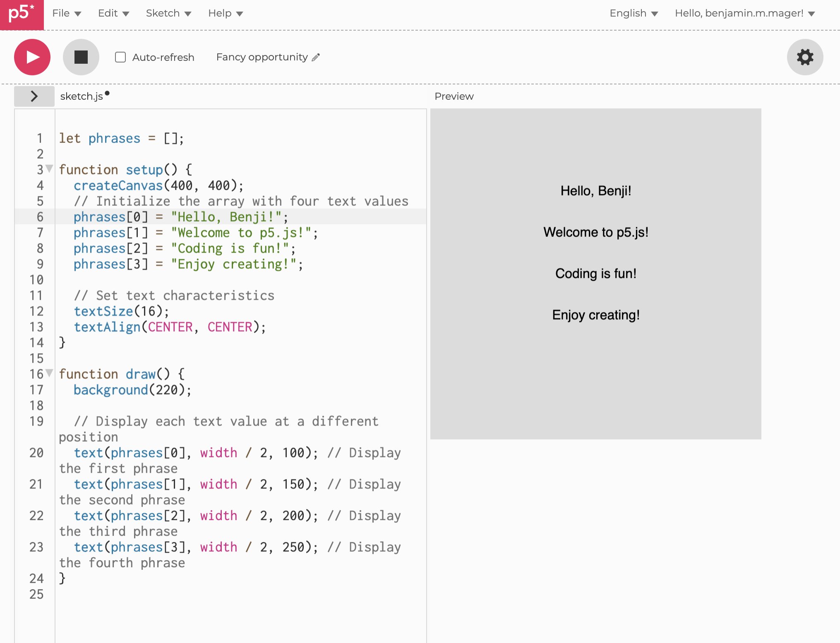Open the benjamin.m.mager account menu
840x643 pixels.
tap(743, 13)
